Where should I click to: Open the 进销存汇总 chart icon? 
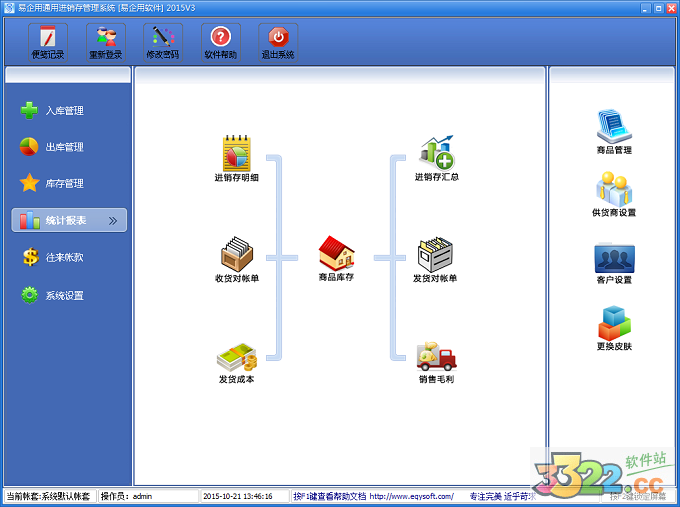[436, 158]
